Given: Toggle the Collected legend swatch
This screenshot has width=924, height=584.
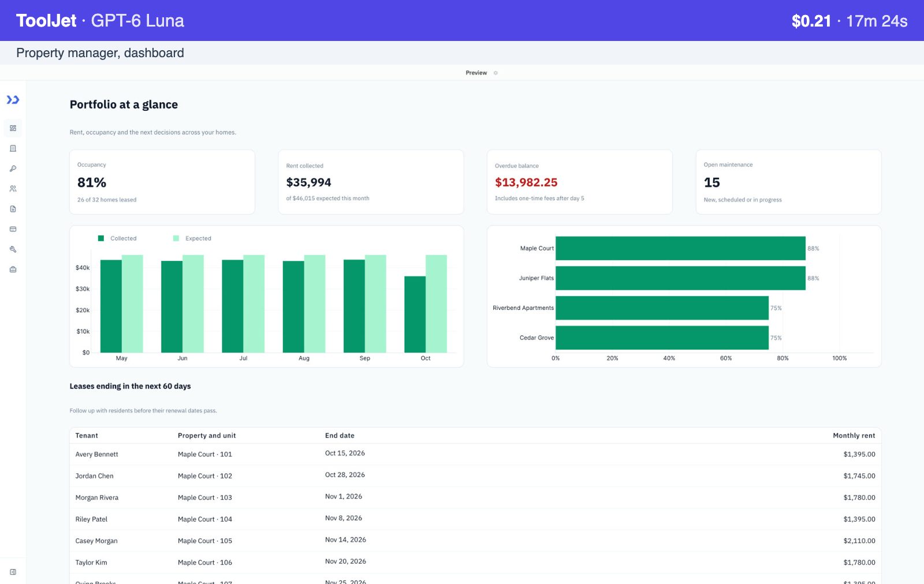Looking at the screenshot, I should pos(101,238).
